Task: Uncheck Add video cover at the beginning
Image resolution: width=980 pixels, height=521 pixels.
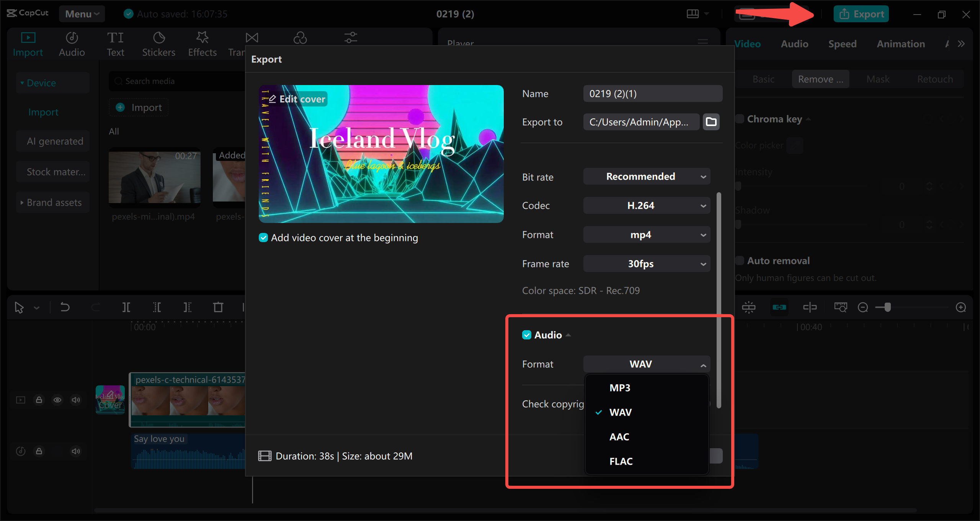Action: pos(263,238)
